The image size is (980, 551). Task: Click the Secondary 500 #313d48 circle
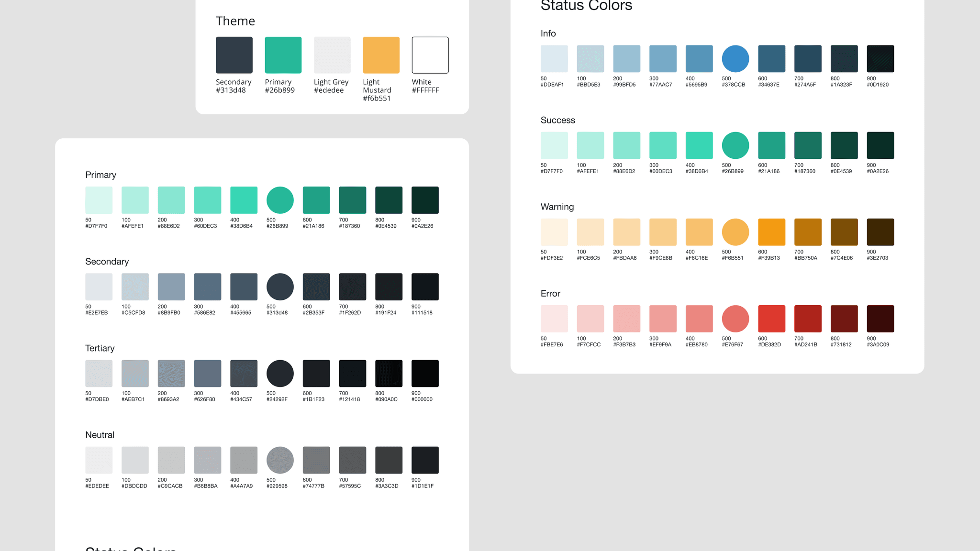coord(280,287)
